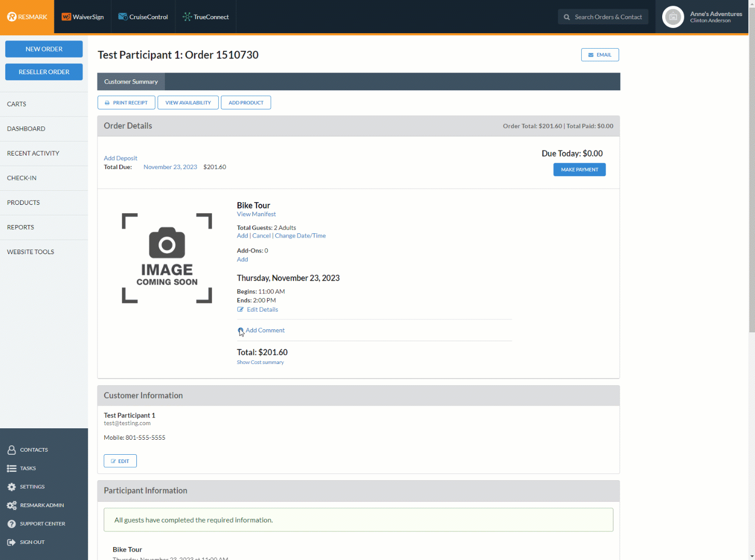Click Add link next to Cancel

242,235
